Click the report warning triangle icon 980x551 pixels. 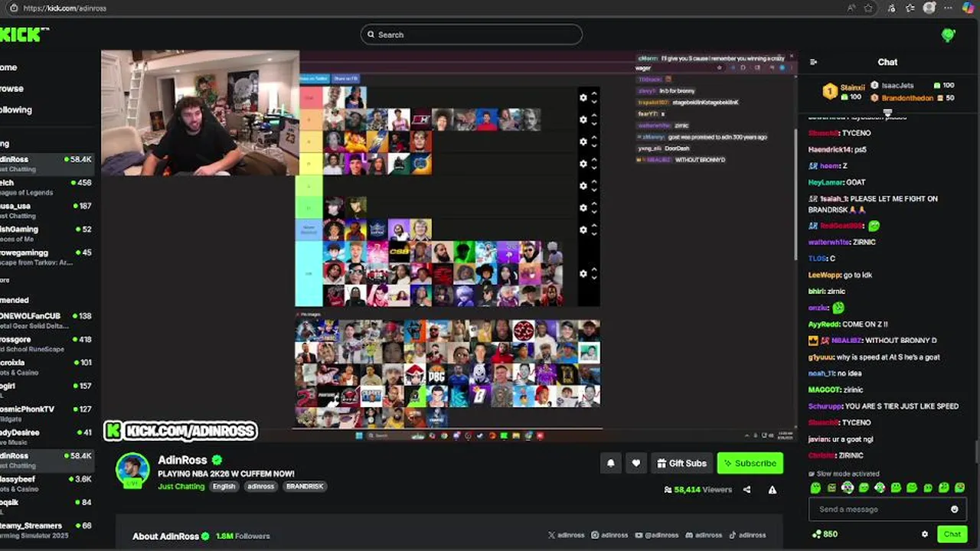click(772, 490)
